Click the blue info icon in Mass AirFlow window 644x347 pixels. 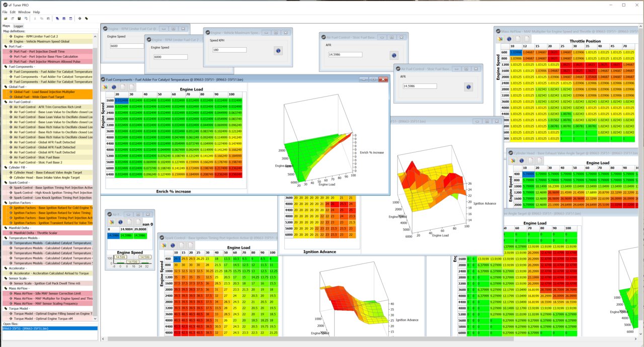(508, 38)
